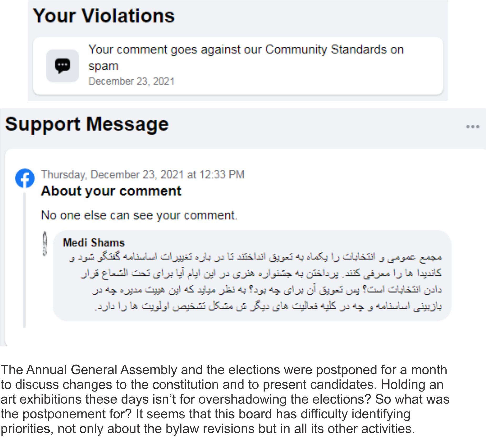Click the last line of Persian comment text

click(x=268, y=306)
